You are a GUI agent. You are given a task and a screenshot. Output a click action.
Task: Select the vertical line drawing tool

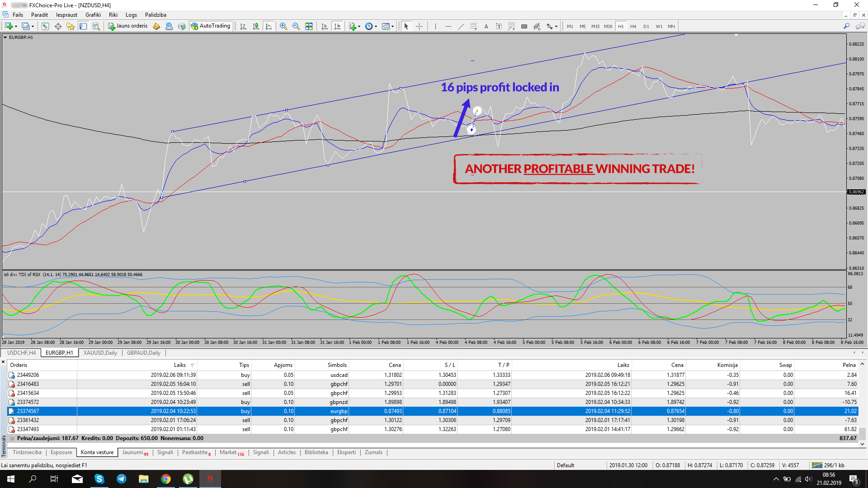click(435, 26)
